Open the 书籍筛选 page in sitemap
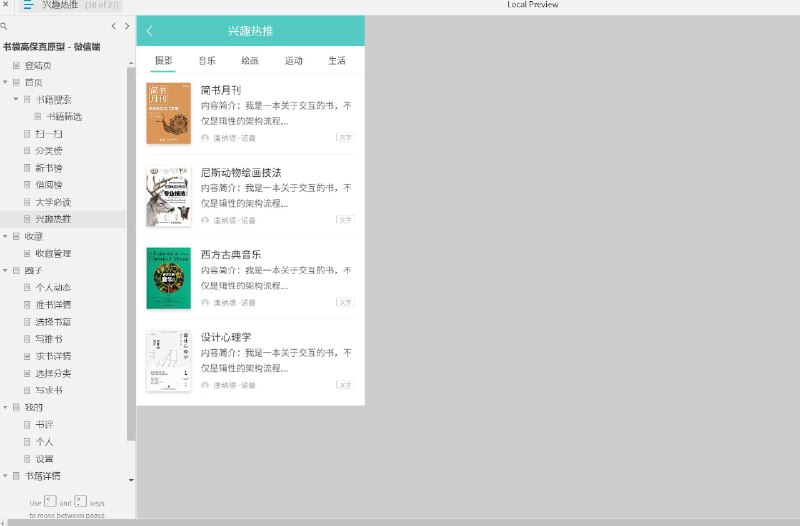The image size is (800, 526). (64, 116)
